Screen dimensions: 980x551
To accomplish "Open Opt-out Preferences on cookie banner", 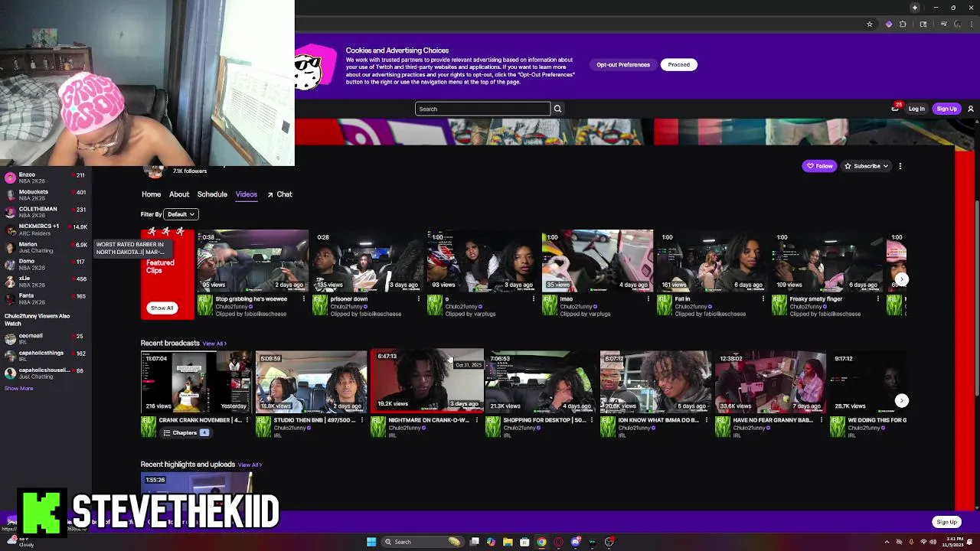I will [x=623, y=64].
